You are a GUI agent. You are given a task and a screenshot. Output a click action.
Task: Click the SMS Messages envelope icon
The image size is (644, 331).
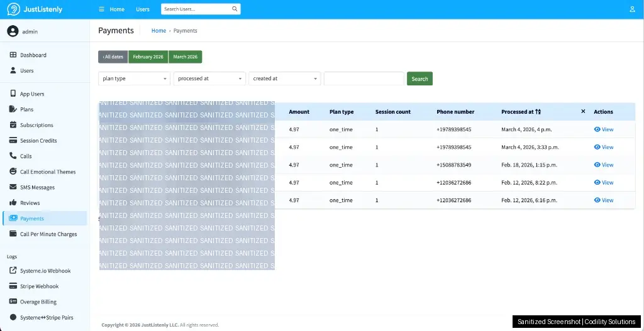pyautogui.click(x=13, y=187)
